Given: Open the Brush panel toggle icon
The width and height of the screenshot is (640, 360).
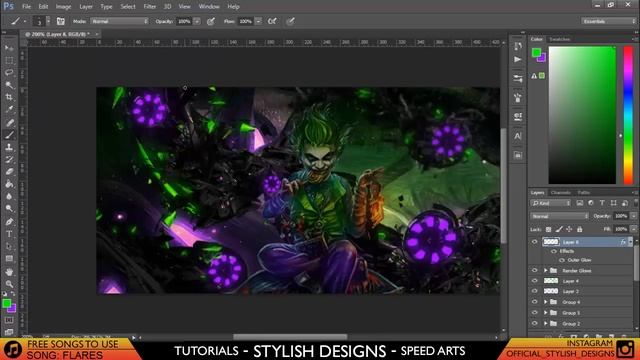Looking at the screenshot, I should point(60,21).
